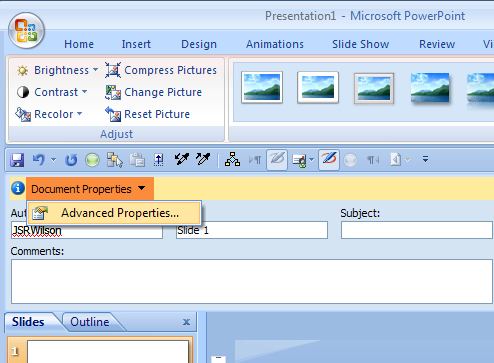Open dropdown arrow beside slide marker icon
The width and height of the screenshot is (494, 363).
312,160
